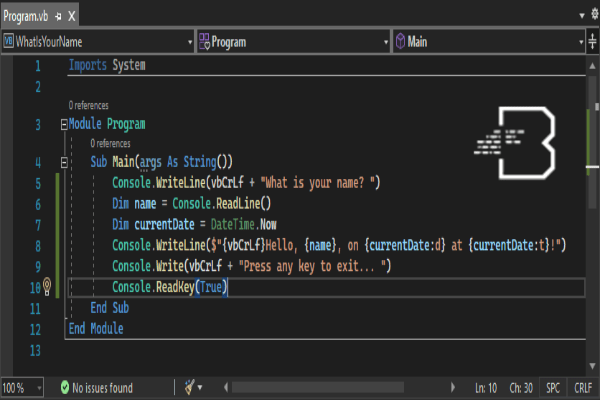Viewport: 600px width, 400px height.
Task: Click the word System on line 1
Action: tap(129, 65)
